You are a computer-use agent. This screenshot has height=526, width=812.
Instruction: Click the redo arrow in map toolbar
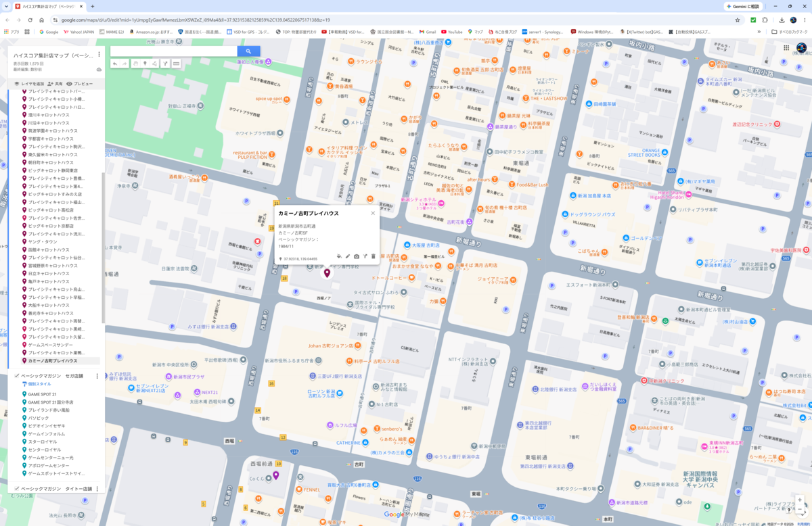click(125, 64)
